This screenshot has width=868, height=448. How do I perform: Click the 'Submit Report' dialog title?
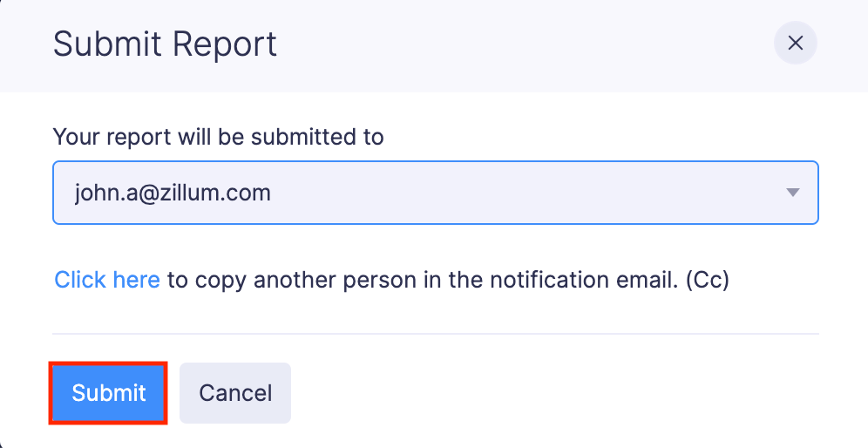point(165,44)
